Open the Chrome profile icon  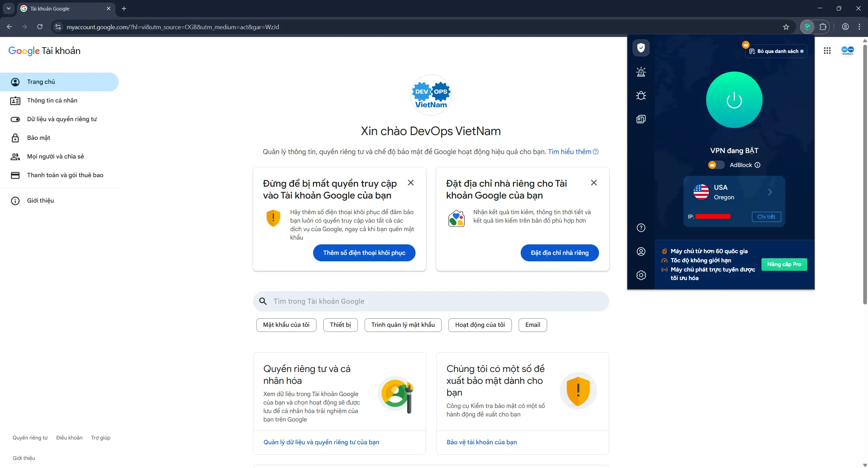coord(845,27)
